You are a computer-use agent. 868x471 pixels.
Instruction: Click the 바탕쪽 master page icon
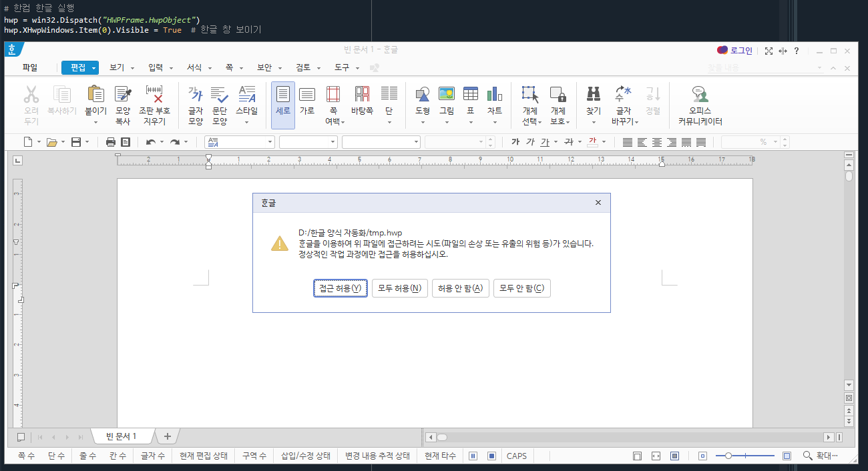362,94
